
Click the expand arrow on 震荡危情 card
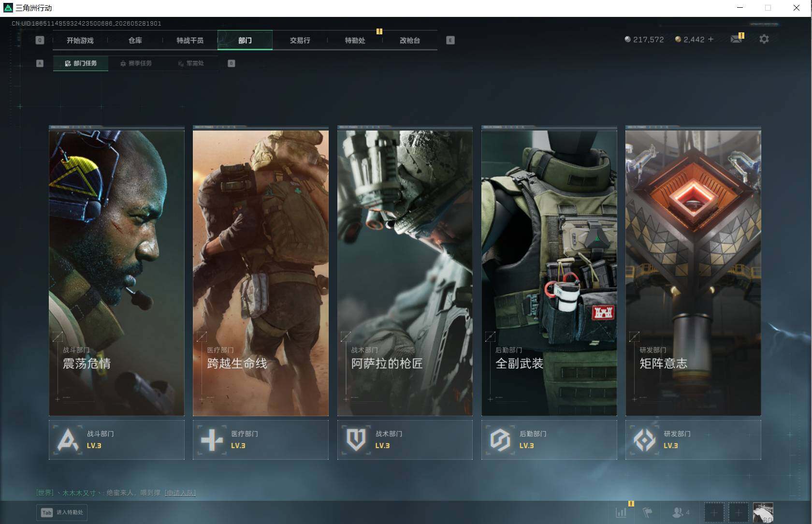tap(58, 336)
